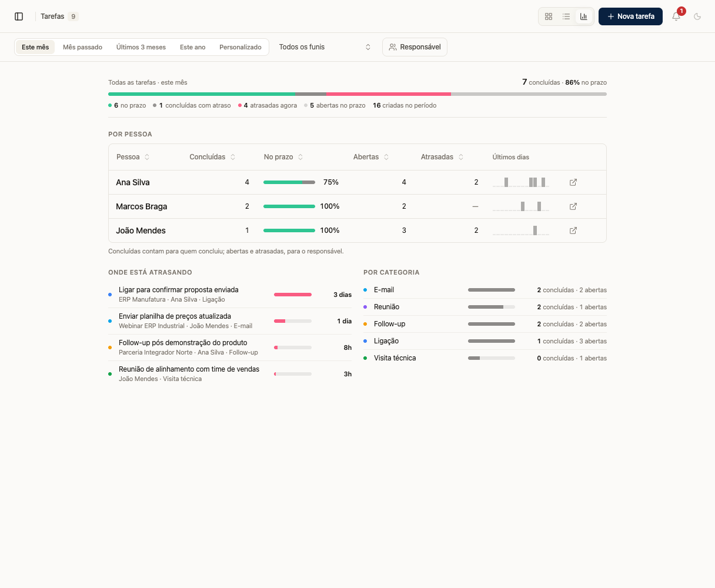715x588 pixels.
Task: Click Marcos Braga's 100% on-time bar
Action: 289,206
